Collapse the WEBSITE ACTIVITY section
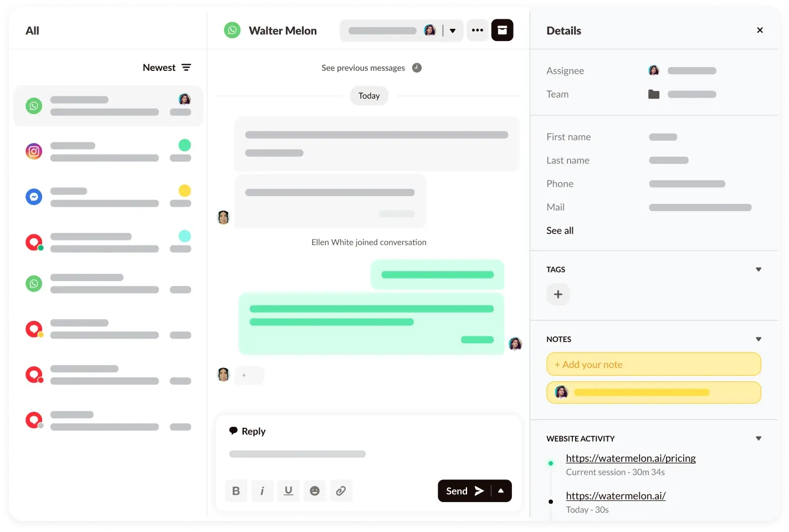Image resolution: width=789 pixels, height=532 pixels. (x=758, y=438)
